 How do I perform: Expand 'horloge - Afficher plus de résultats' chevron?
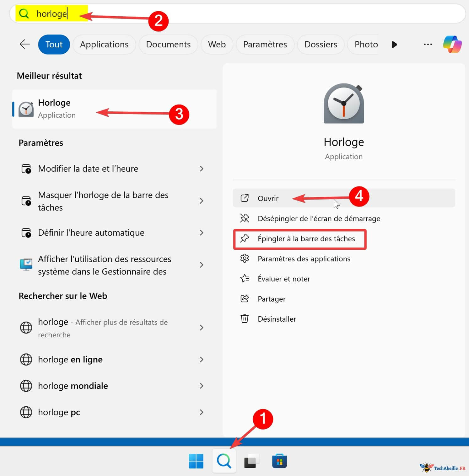click(x=202, y=328)
